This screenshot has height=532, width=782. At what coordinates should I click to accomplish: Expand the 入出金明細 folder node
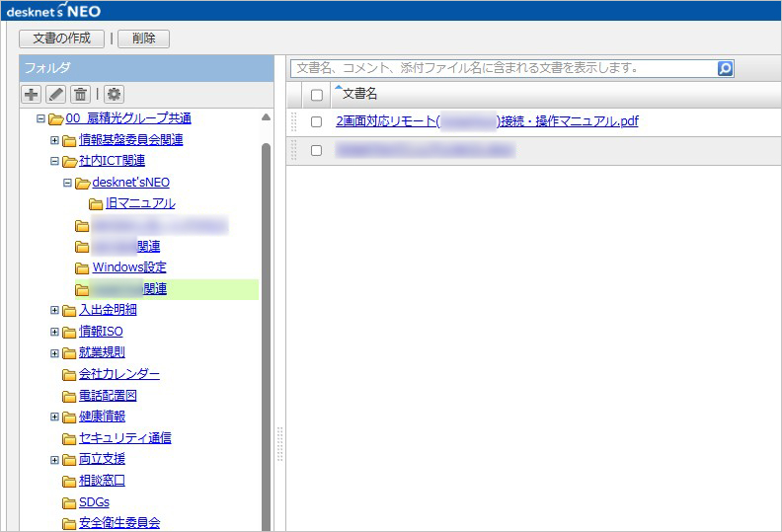[55, 310]
